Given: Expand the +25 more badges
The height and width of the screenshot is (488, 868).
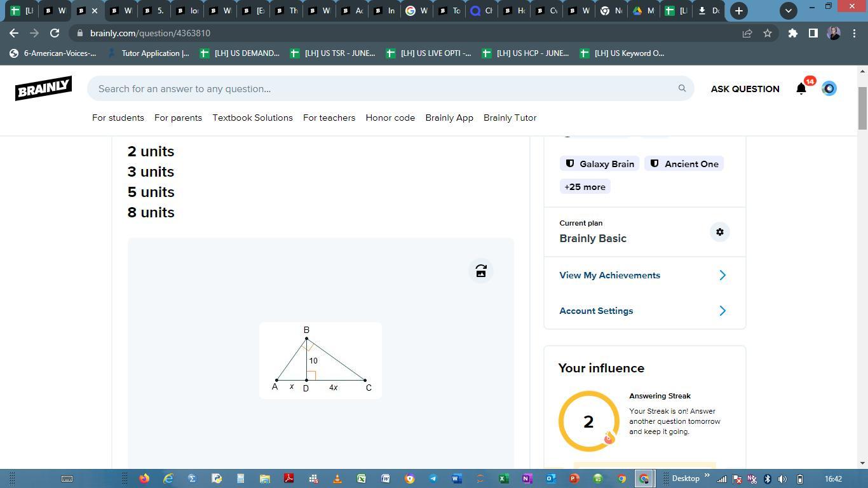Looking at the screenshot, I should pyautogui.click(x=585, y=187).
